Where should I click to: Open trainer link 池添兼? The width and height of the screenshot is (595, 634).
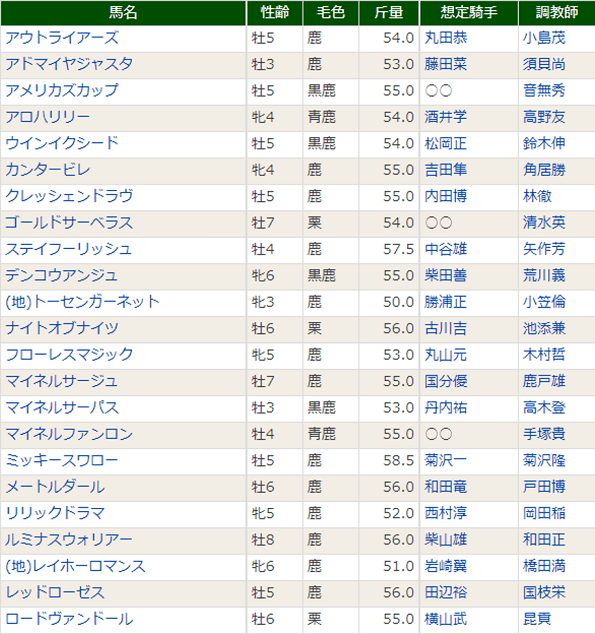pos(544,328)
